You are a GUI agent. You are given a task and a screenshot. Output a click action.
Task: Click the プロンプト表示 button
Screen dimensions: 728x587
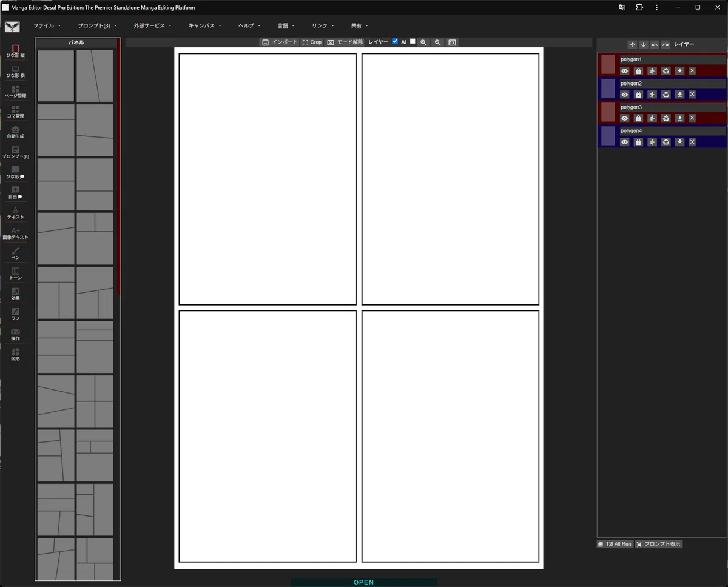coord(658,544)
